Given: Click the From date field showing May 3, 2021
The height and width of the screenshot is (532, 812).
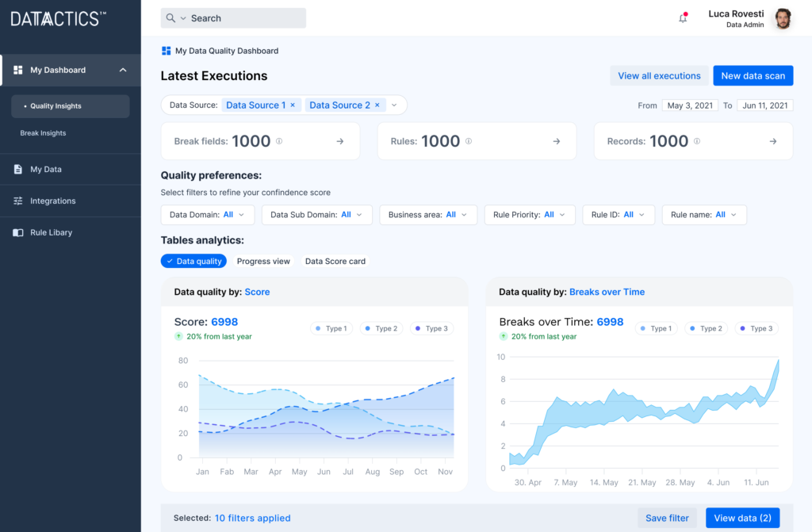Looking at the screenshot, I should tap(690, 104).
